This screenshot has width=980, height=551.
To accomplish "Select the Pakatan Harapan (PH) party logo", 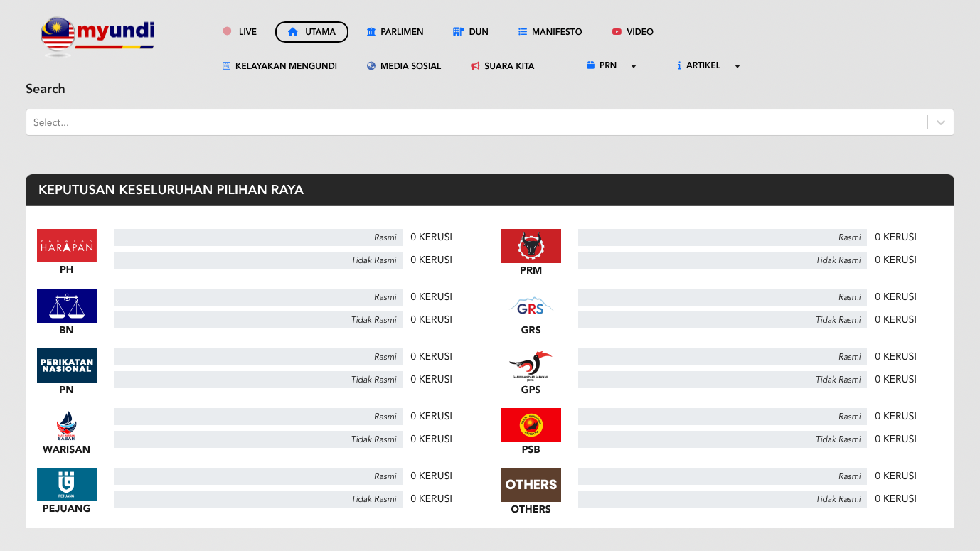I will (66, 245).
